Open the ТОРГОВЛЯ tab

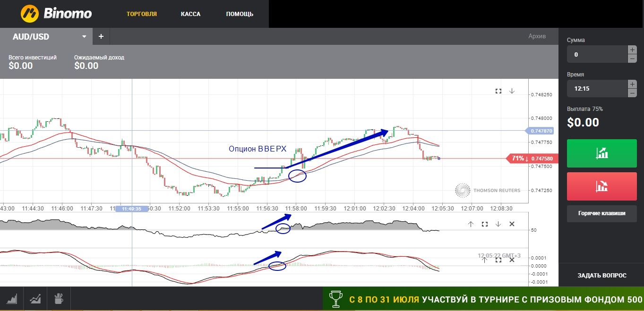142,14
